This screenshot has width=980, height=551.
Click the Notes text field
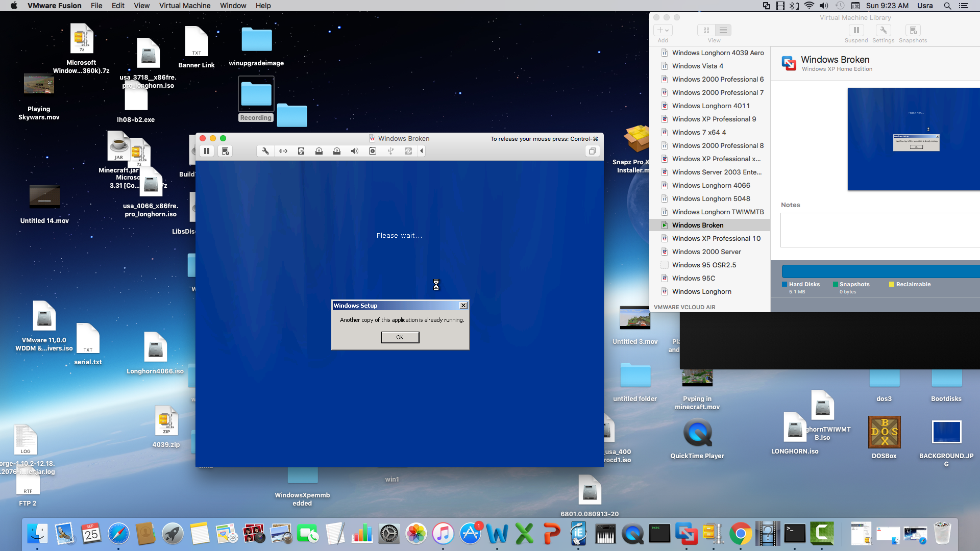click(880, 230)
